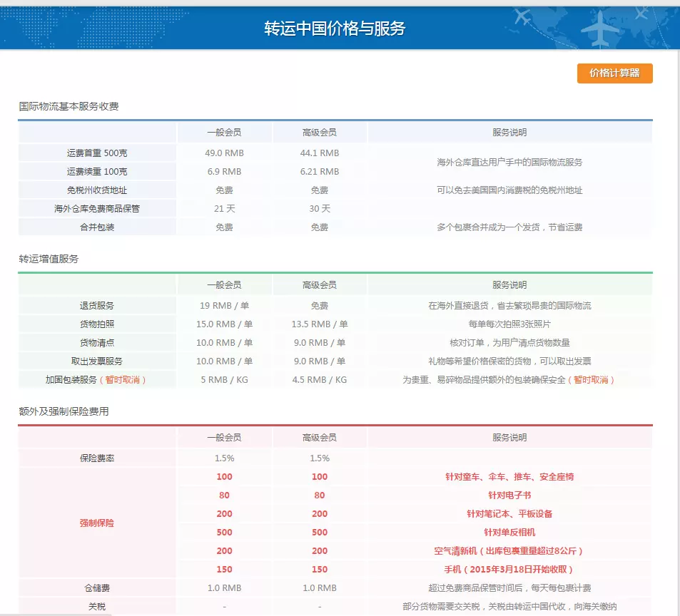The width and height of the screenshot is (680, 616).
Task: Click the 5 RMB / KG cell
Action: point(224,380)
